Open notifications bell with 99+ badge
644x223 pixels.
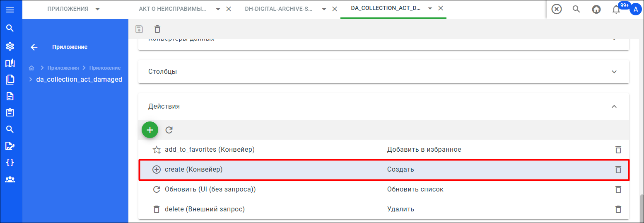[616, 9]
